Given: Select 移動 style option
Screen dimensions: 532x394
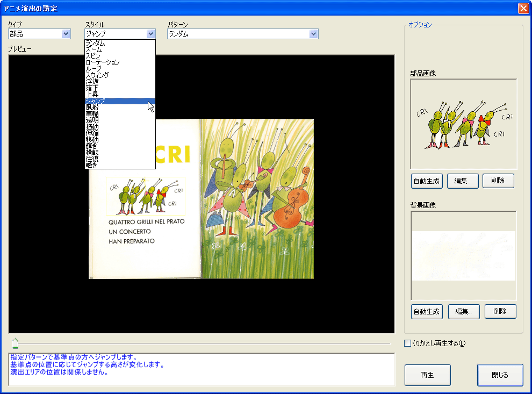Looking at the screenshot, I should tap(120, 140).
